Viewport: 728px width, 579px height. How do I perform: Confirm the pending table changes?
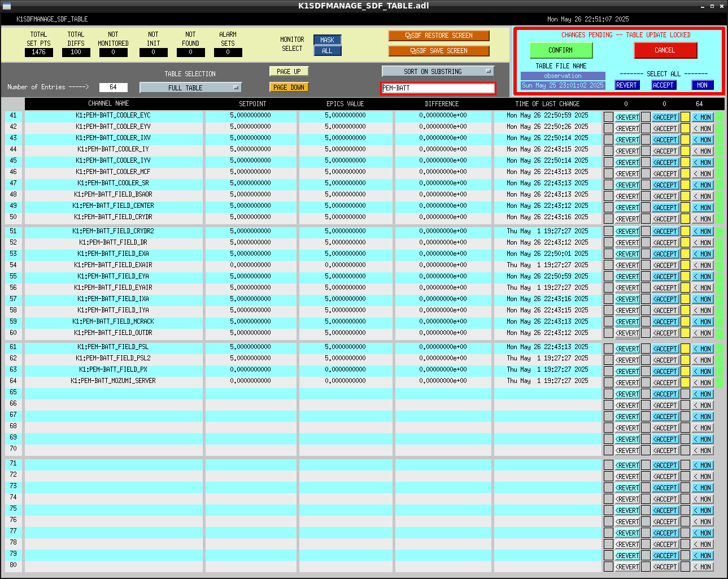[561, 50]
